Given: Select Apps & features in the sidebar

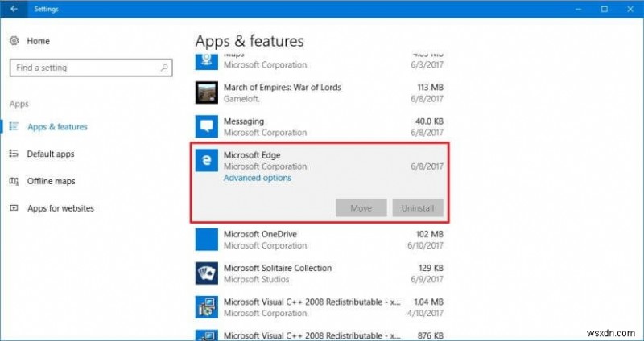Looking at the screenshot, I should [57, 127].
